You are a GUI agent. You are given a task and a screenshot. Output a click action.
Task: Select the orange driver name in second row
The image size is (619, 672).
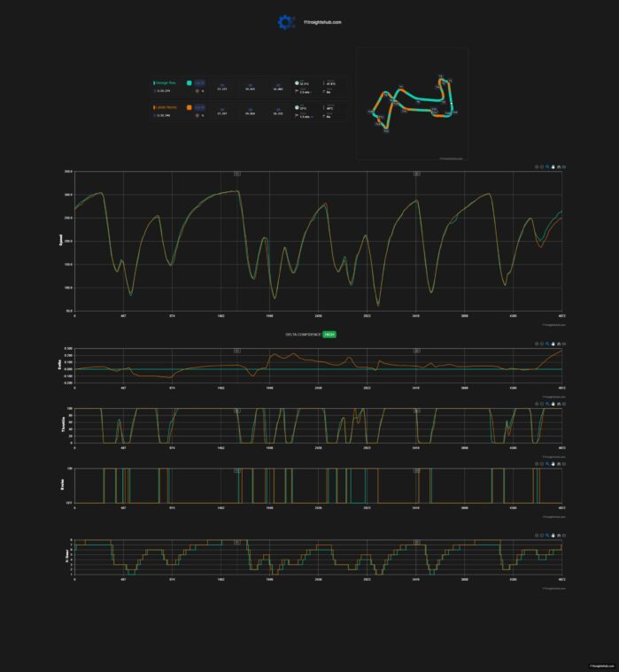tap(166, 107)
